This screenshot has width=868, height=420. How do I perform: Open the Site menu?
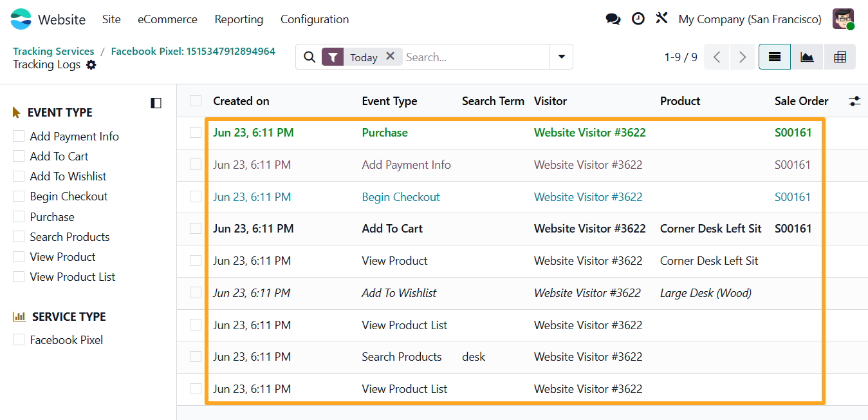(x=111, y=19)
